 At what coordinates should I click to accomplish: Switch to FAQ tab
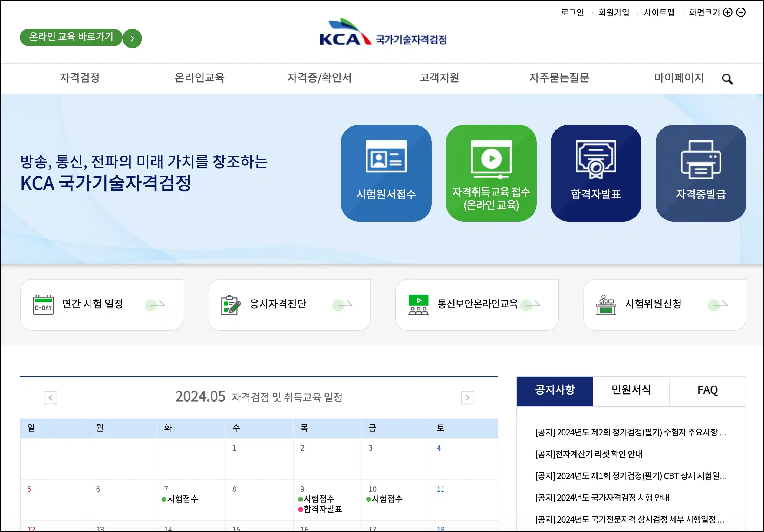(707, 390)
